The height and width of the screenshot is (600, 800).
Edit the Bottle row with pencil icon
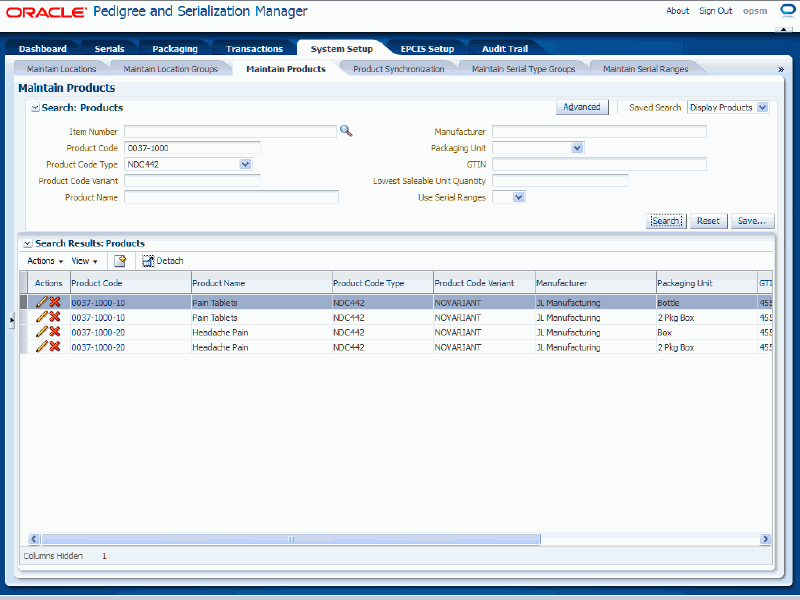(41, 302)
